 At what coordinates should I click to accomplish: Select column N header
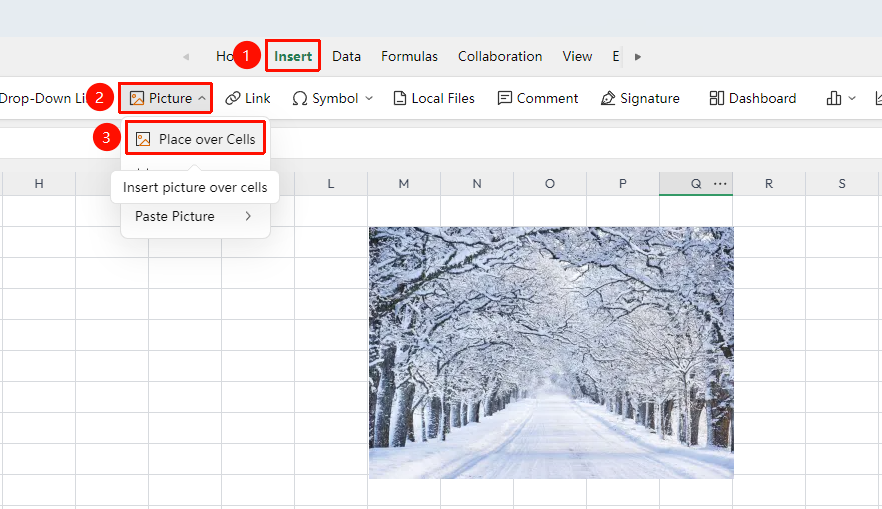click(x=477, y=184)
